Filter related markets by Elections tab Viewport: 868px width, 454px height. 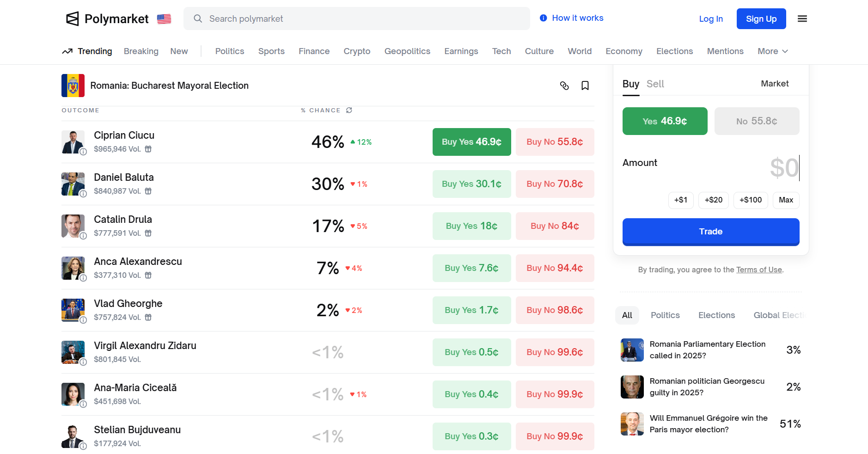click(716, 315)
